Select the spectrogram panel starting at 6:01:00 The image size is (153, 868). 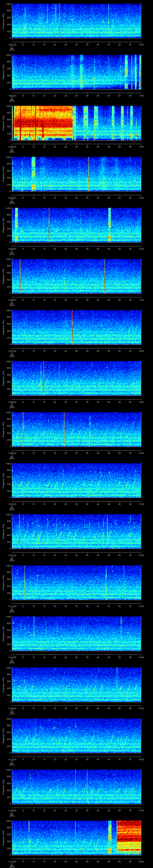tap(76, 21)
